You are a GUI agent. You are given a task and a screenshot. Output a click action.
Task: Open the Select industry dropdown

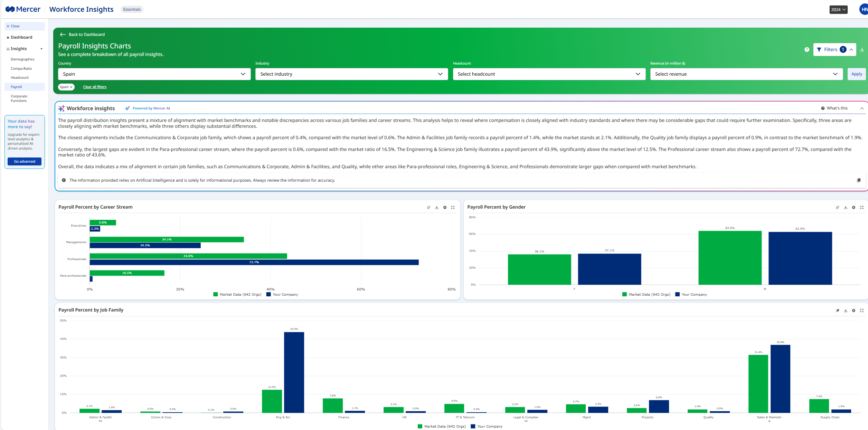click(x=351, y=74)
